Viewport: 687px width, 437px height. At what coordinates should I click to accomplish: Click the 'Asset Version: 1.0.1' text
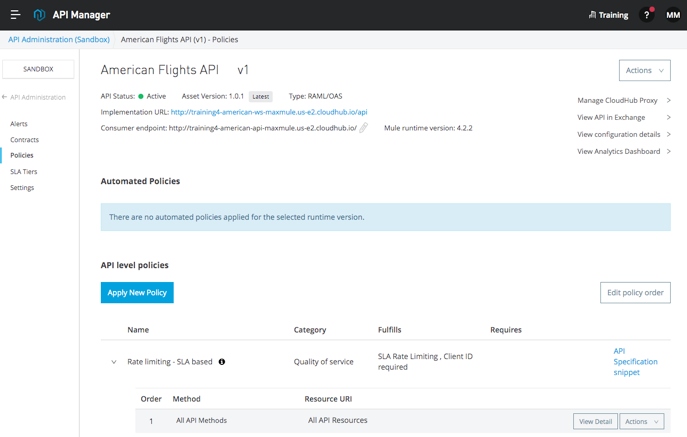pyautogui.click(x=212, y=96)
